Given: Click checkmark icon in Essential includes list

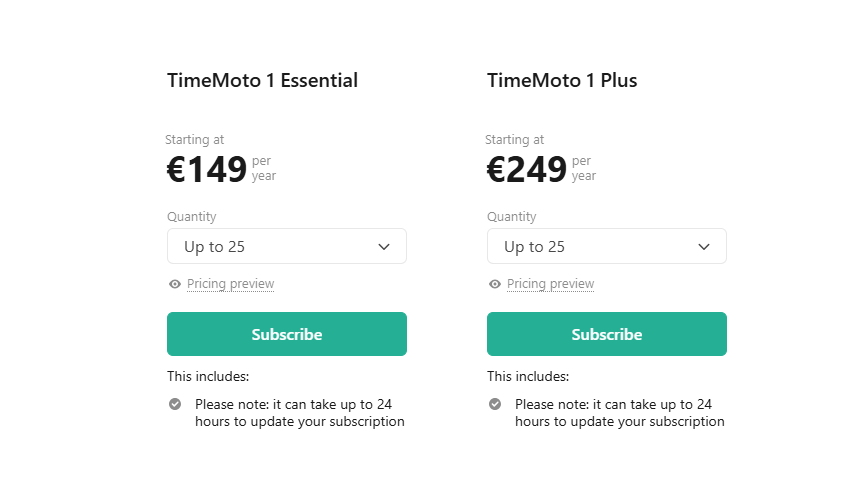Looking at the screenshot, I should coord(175,404).
